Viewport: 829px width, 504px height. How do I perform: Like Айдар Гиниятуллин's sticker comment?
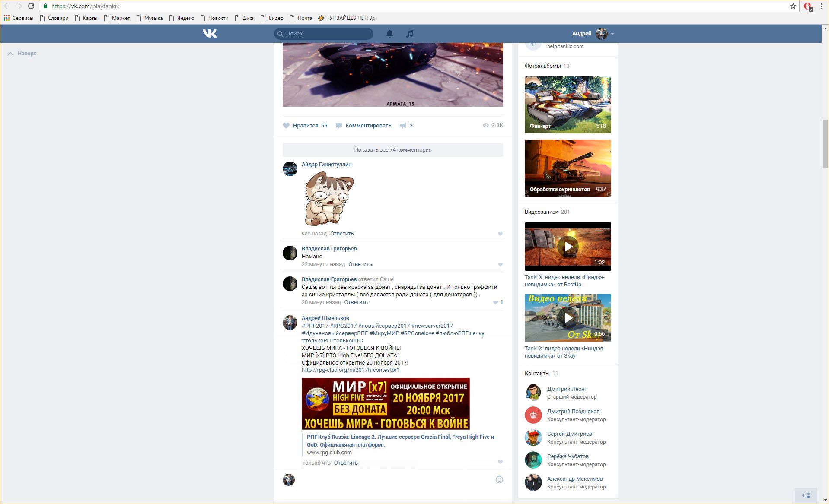(500, 234)
